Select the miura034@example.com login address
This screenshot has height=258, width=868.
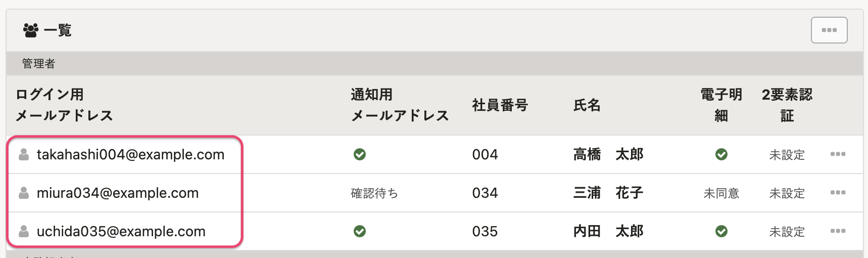(x=118, y=193)
